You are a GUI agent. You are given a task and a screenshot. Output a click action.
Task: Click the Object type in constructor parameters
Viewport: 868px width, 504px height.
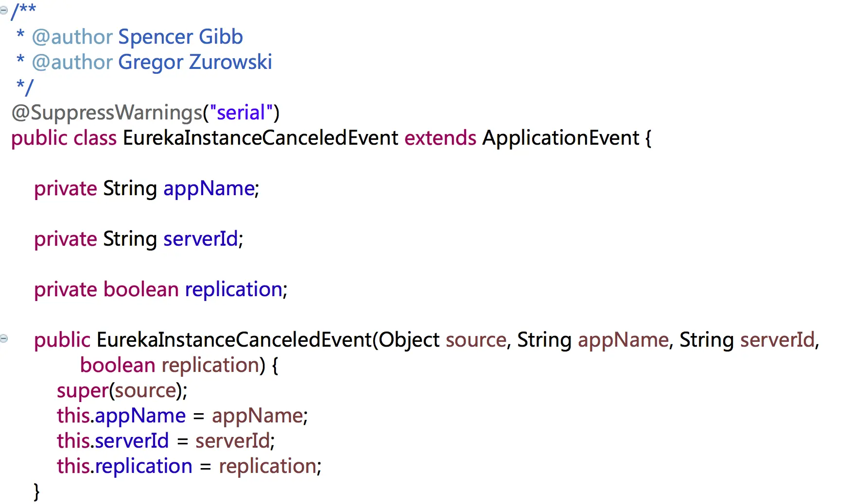click(409, 340)
